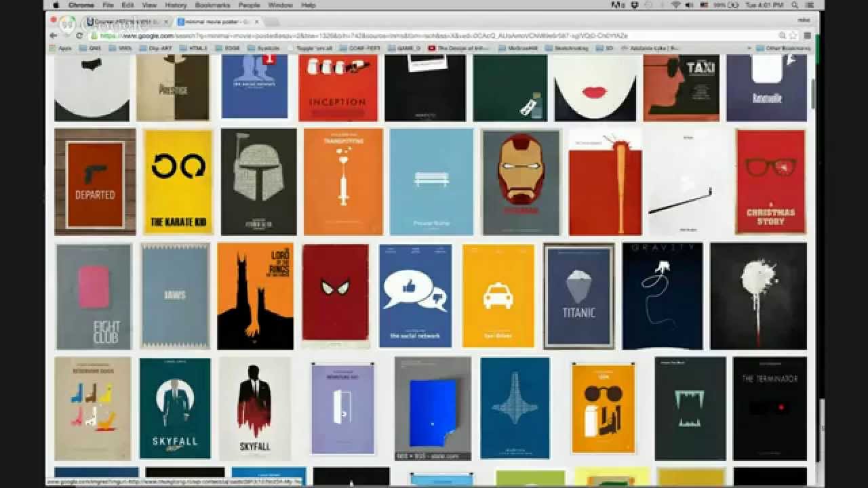Open the white and red Skyfall poster
Screen dimensions: 868x488
(x=255, y=409)
